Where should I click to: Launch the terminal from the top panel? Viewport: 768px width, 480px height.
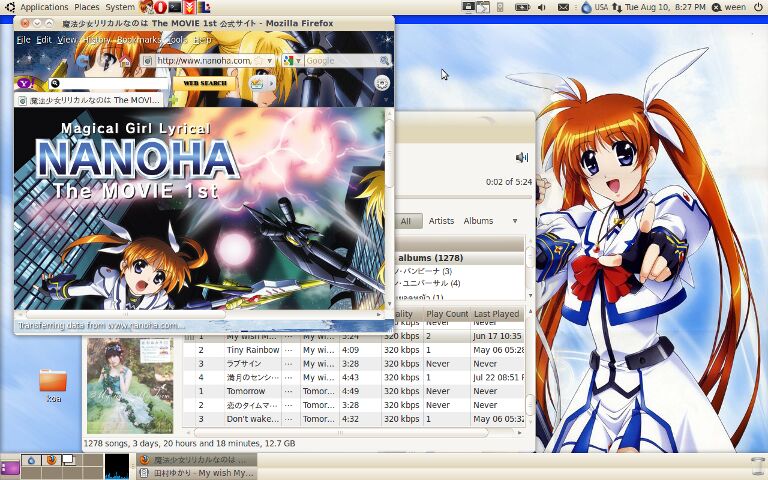point(175,7)
